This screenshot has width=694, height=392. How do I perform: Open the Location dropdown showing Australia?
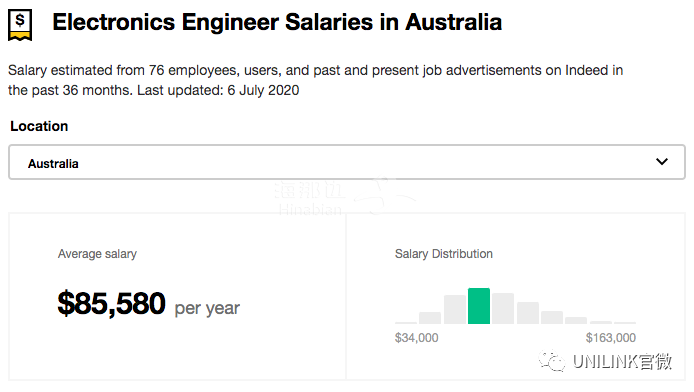click(x=347, y=162)
